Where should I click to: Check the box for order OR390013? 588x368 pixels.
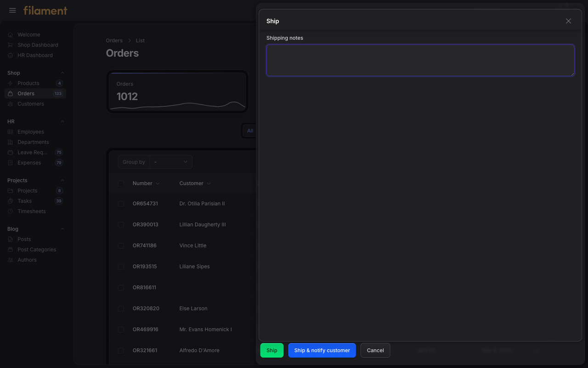pyautogui.click(x=121, y=225)
